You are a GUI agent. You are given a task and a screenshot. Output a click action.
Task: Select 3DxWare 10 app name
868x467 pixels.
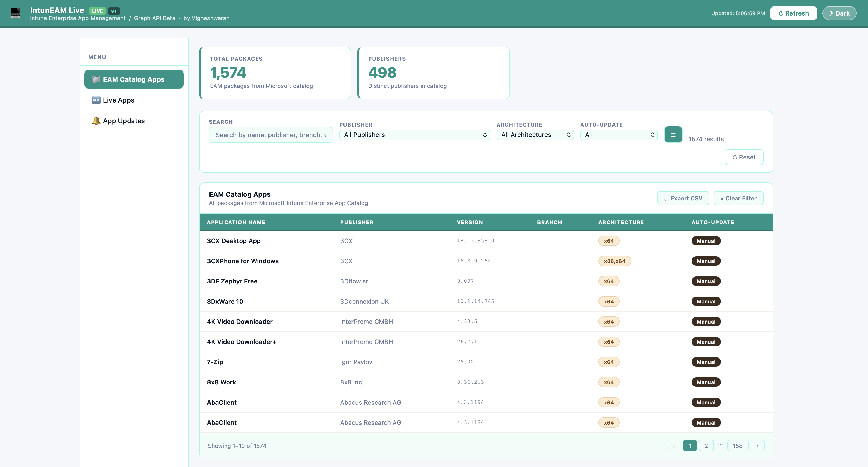coord(225,301)
